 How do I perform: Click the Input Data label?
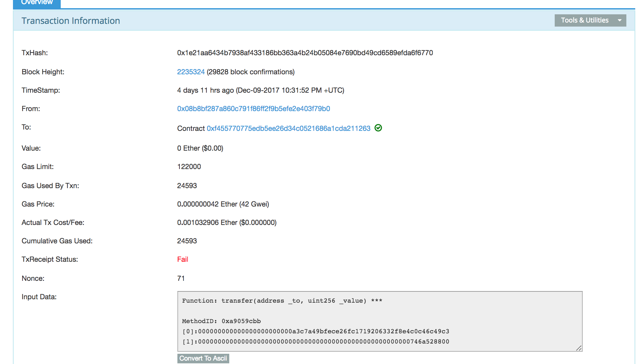point(39,297)
